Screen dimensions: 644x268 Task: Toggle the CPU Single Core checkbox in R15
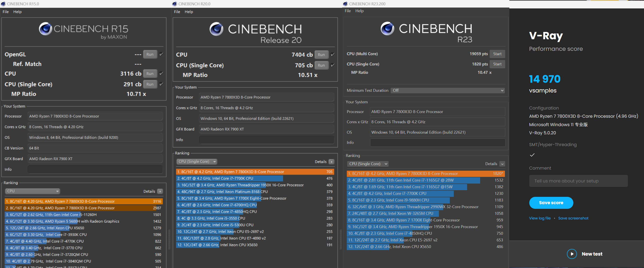tap(161, 84)
